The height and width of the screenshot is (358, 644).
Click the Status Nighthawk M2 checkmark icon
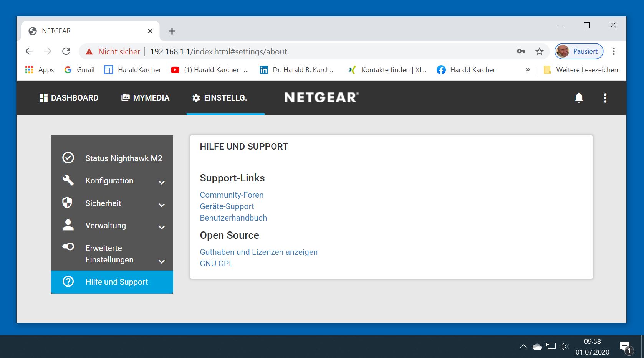68,158
